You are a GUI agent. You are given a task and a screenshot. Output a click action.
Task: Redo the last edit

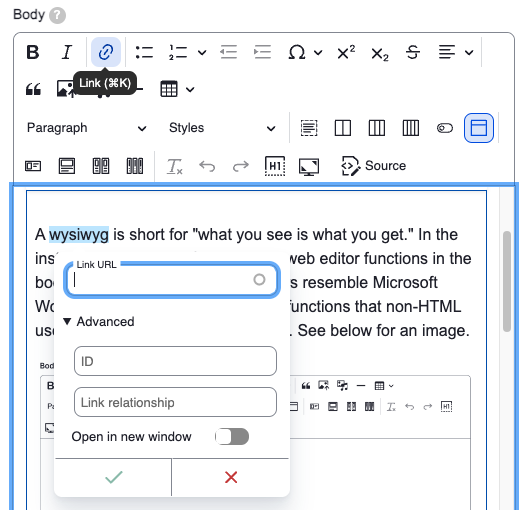point(241,166)
